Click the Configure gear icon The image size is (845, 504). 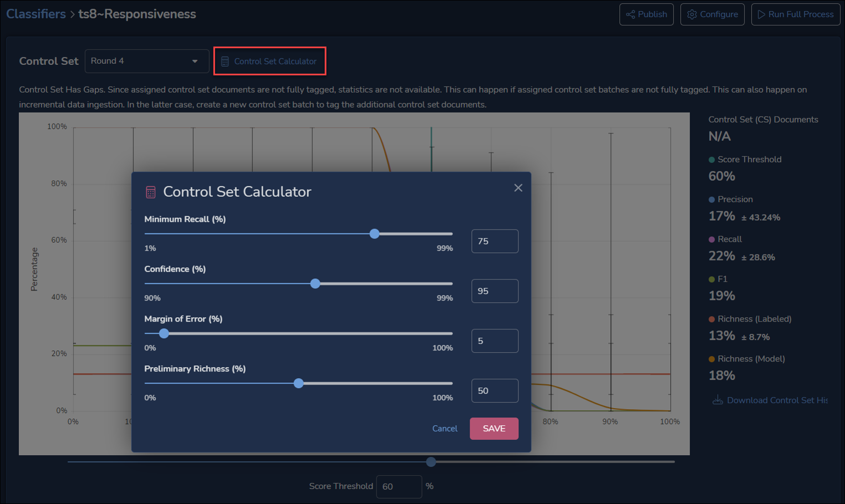pyautogui.click(x=692, y=14)
